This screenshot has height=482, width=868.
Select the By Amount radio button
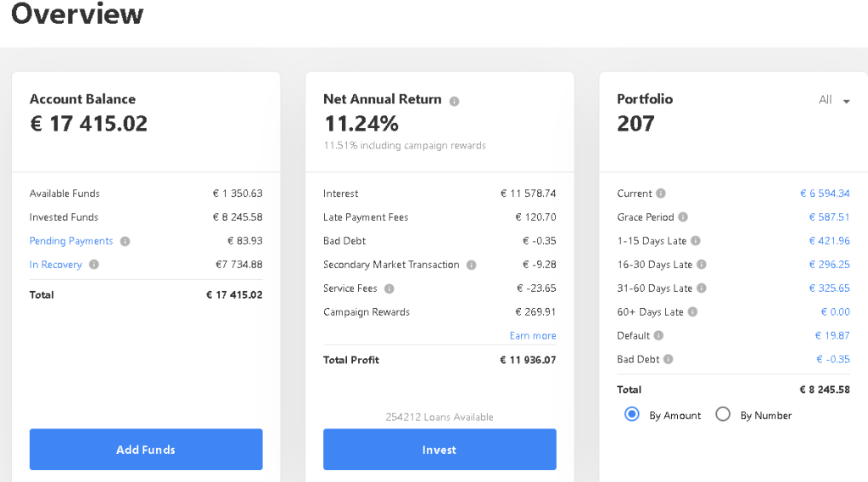631,415
